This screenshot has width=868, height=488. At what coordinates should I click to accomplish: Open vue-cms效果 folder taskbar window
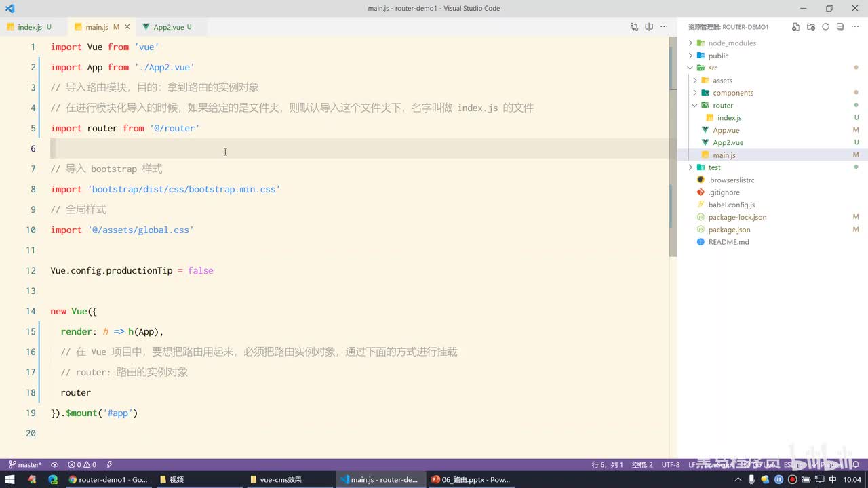click(x=289, y=479)
